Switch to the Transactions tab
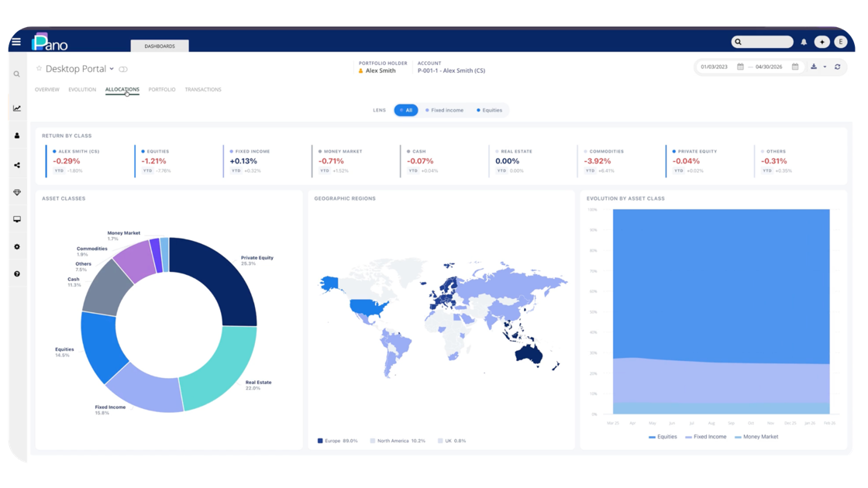868x488 pixels. pos(203,90)
